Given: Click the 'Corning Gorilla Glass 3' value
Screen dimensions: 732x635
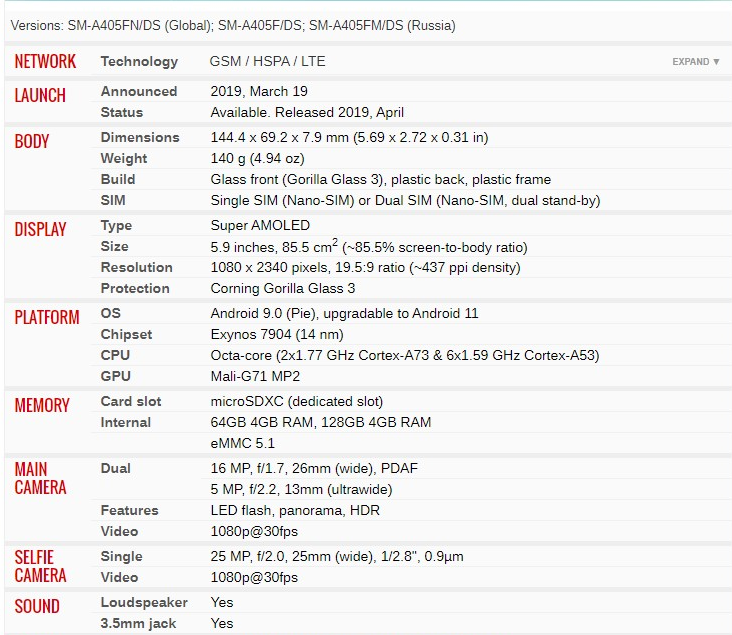Looking at the screenshot, I should click(x=283, y=288).
